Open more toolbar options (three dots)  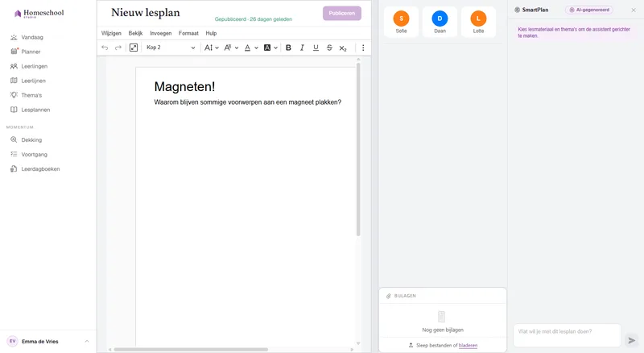coord(363,48)
